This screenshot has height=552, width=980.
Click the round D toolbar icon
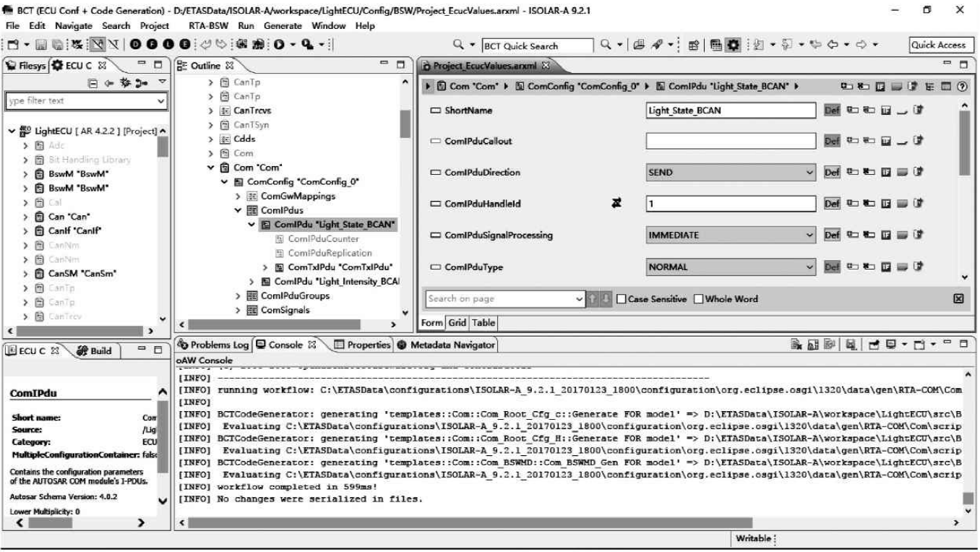[x=136, y=45]
